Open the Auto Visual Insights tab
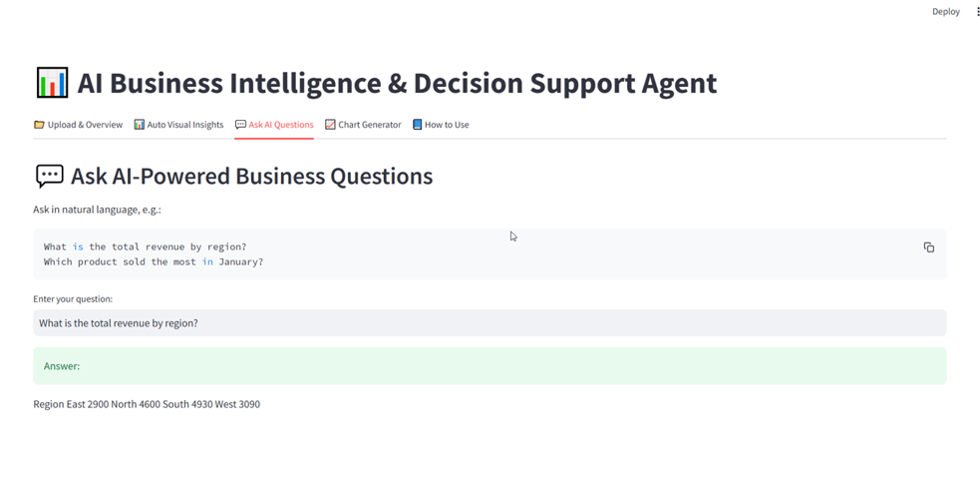This screenshot has height=479, width=980. point(178,125)
